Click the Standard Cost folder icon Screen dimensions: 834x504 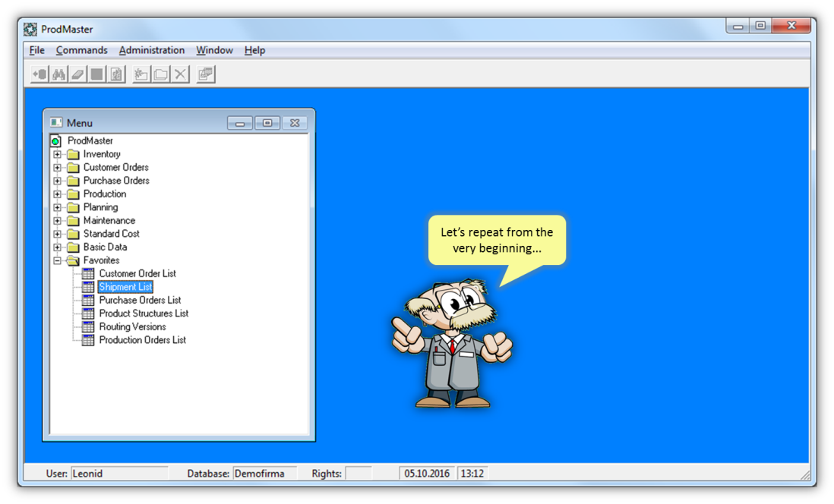click(74, 234)
